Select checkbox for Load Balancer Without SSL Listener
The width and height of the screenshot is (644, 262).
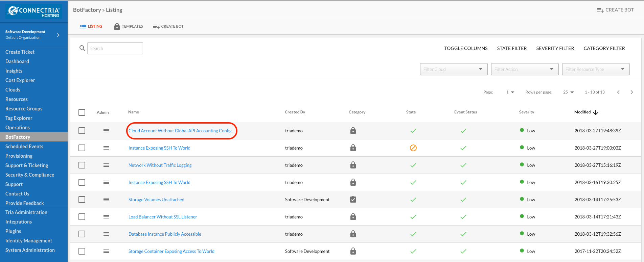tap(82, 217)
